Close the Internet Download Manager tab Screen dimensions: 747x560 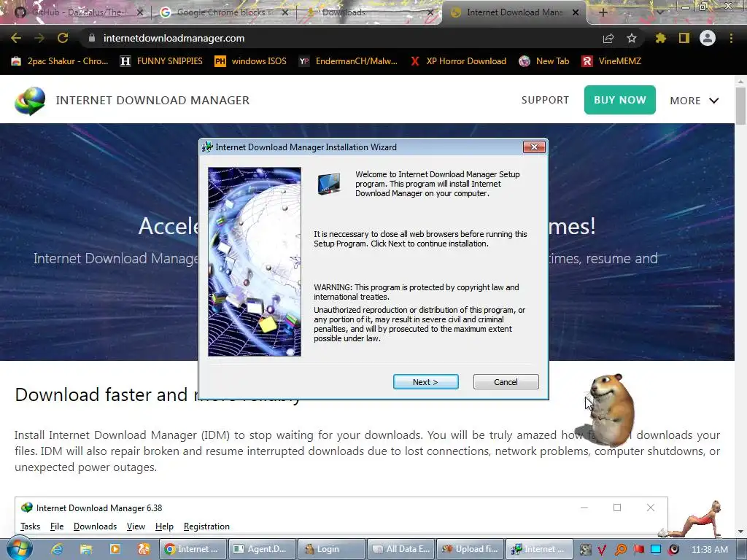[x=576, y=12]
